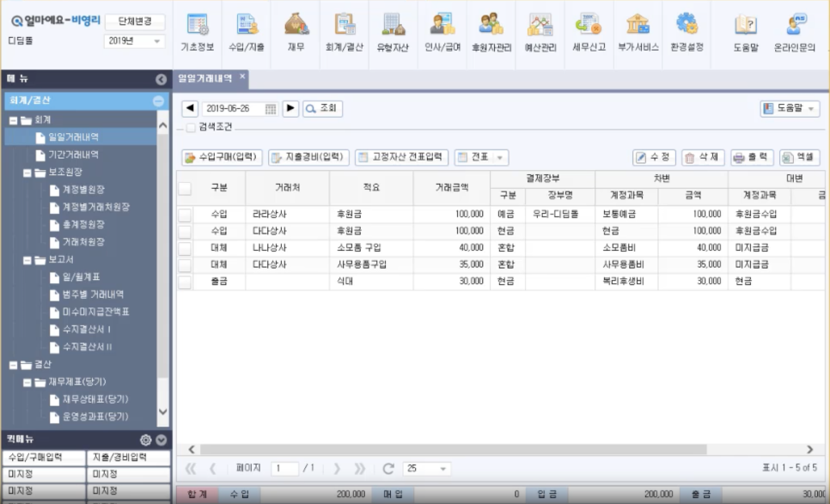The height and width of the screenshot is (504, 830).
Task: Go to last page with double-right arrows
Action: tap(359, 469)
